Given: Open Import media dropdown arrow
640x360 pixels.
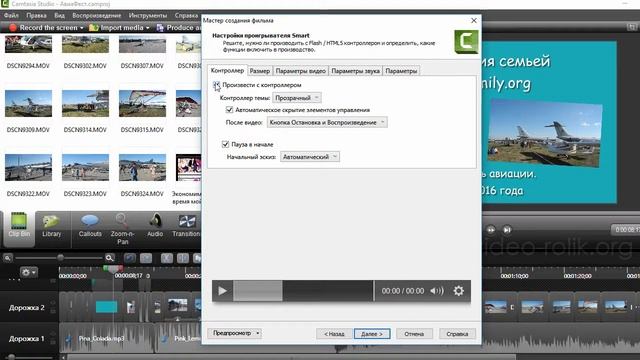Looking at the screenshot, I should click(147, 28).
